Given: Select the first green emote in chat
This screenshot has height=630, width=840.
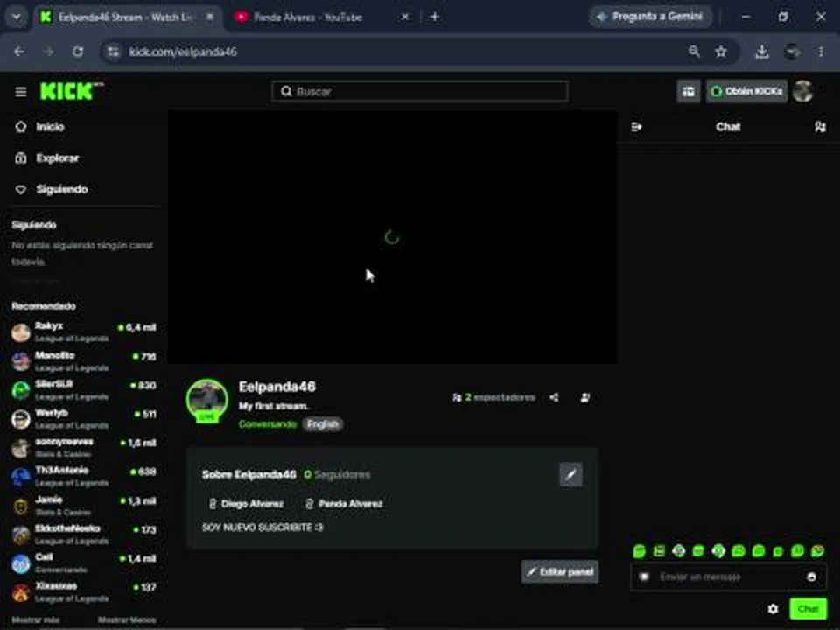Looking at the screenshot, I should [x=639, y=551].
